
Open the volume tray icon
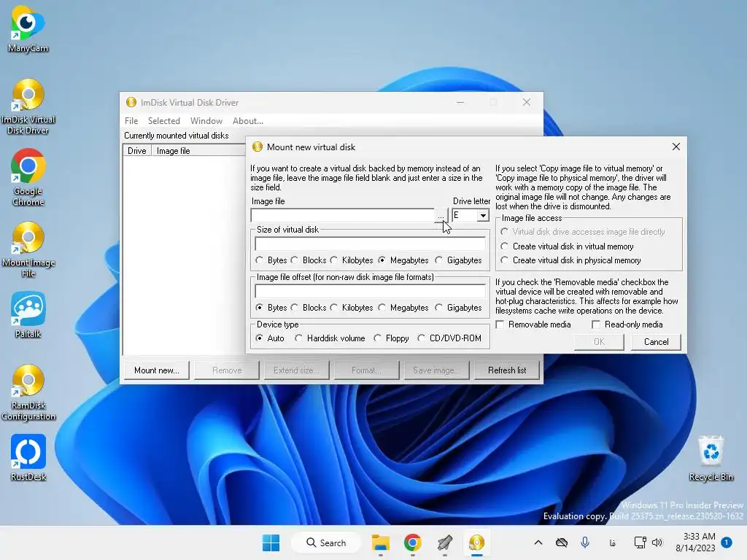click(657, 542)
